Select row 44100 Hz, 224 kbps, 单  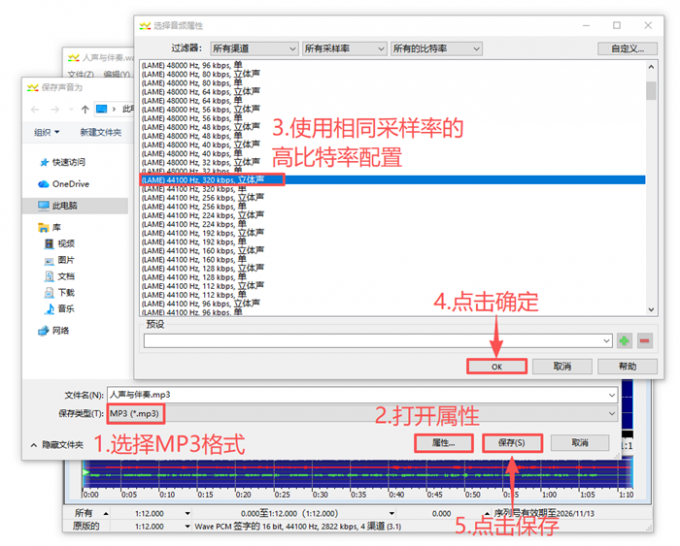click(x=393, y=224)
